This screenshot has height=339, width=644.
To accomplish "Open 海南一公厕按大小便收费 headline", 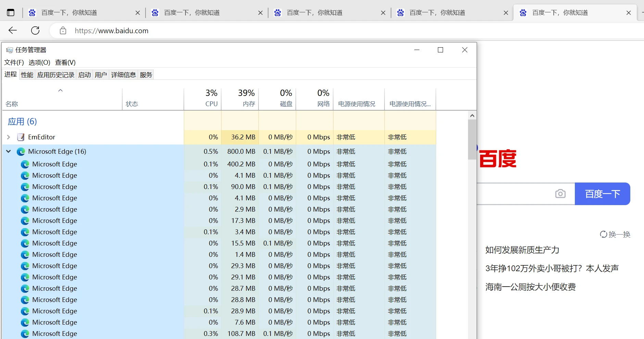I will click(x=530, y=287).
